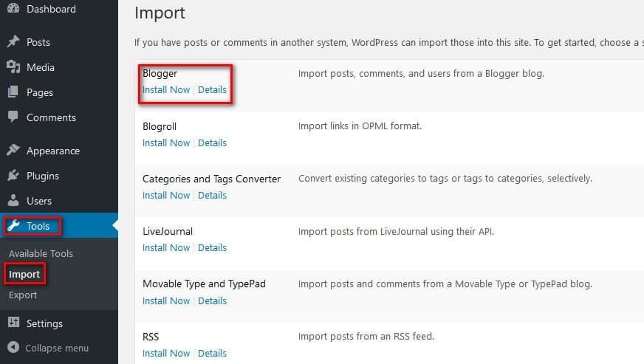Open Details for Movable Type and TypePad
Viewport: 644px width, 364px height.
pyautogui.click(x=212, y=301)
